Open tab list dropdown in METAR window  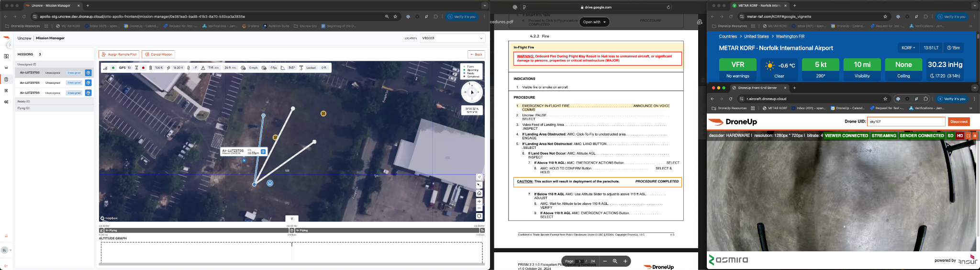975,6
